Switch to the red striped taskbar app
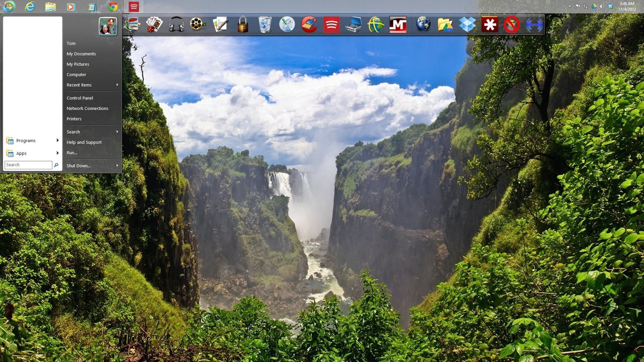This screenshot has height=362, width=644. (x=134, y=7)
